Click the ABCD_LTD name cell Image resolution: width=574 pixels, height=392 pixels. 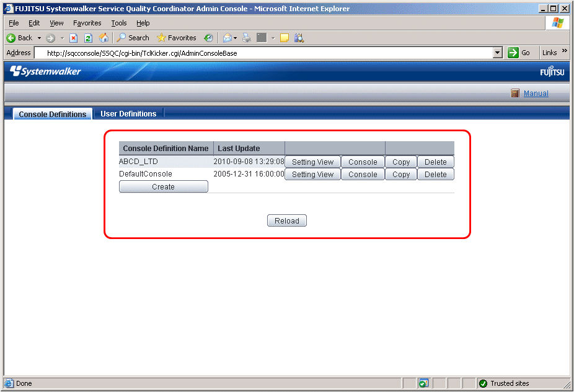(x=166, y=161)
